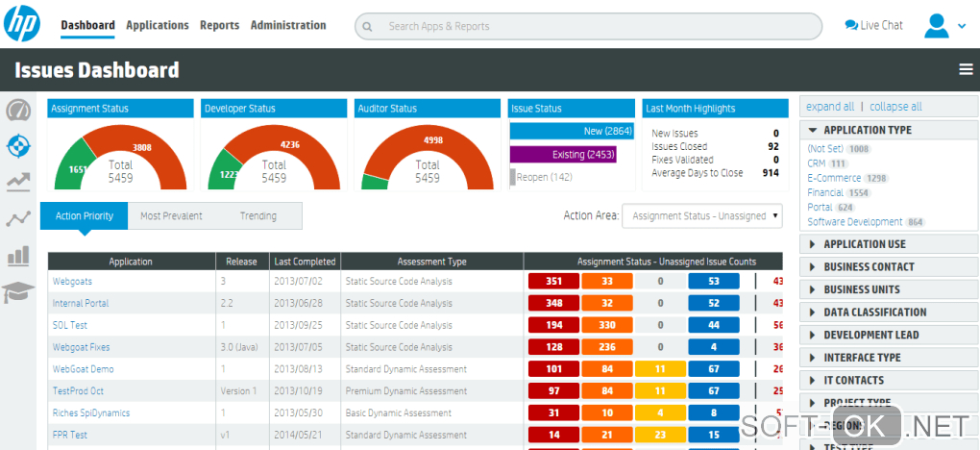Open the Webgoats application link
The image size is (980, 450).
tap(72, 282)
